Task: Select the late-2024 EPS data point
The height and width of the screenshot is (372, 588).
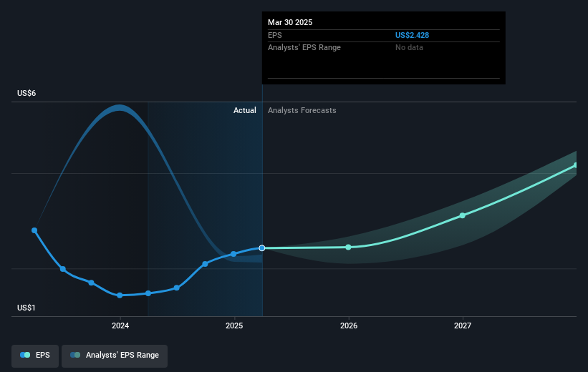Action: (205, 264)
